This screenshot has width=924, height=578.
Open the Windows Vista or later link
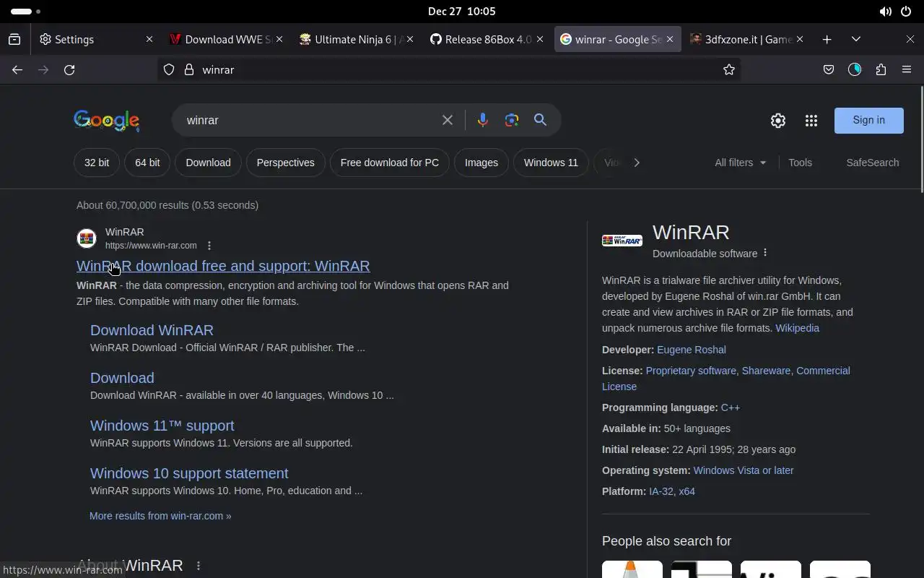(x=744, y=470)
